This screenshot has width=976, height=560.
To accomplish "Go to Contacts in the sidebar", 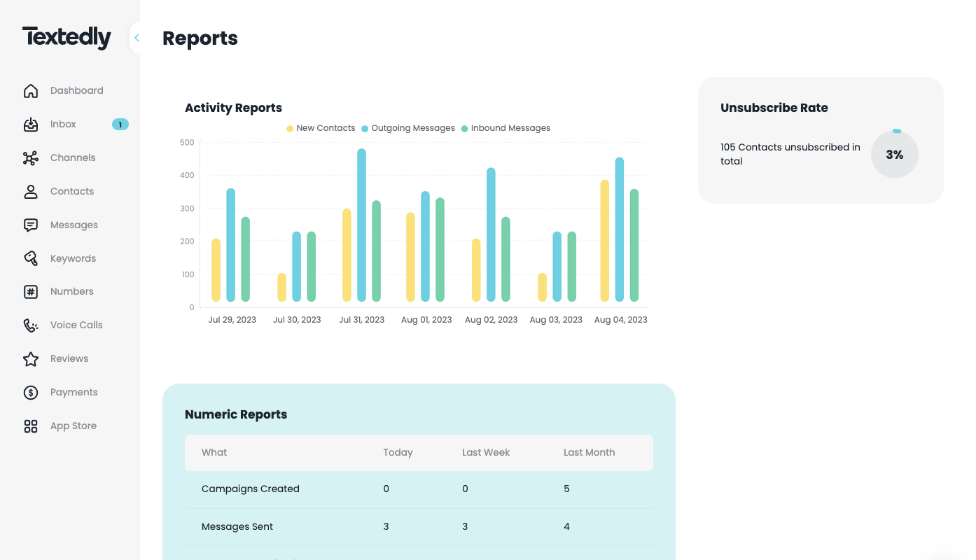I will [x=72, y=191].
